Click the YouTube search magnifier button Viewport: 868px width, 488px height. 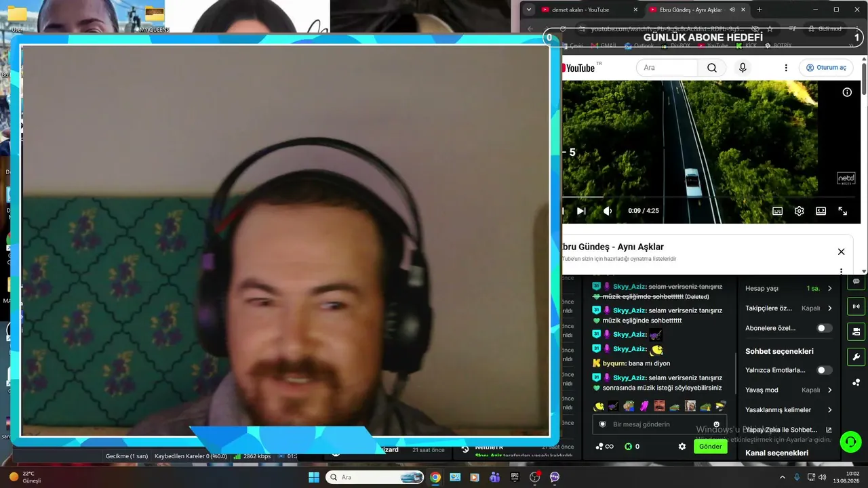coord(711,68)
